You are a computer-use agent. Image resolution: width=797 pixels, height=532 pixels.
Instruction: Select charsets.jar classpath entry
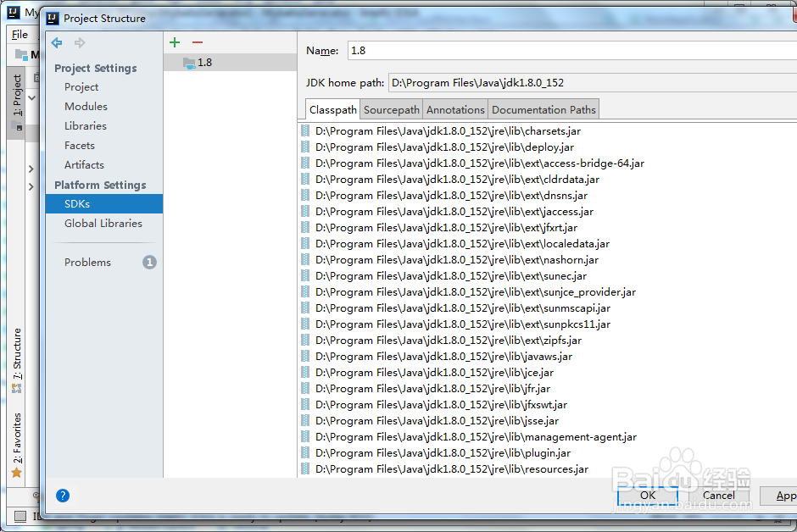448,131
